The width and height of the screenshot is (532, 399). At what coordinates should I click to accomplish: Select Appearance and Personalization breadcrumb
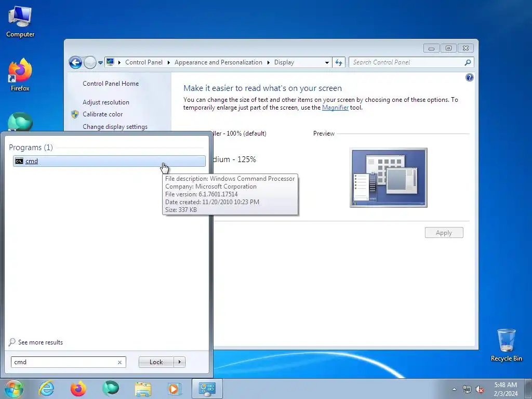[x=218, y=62]
